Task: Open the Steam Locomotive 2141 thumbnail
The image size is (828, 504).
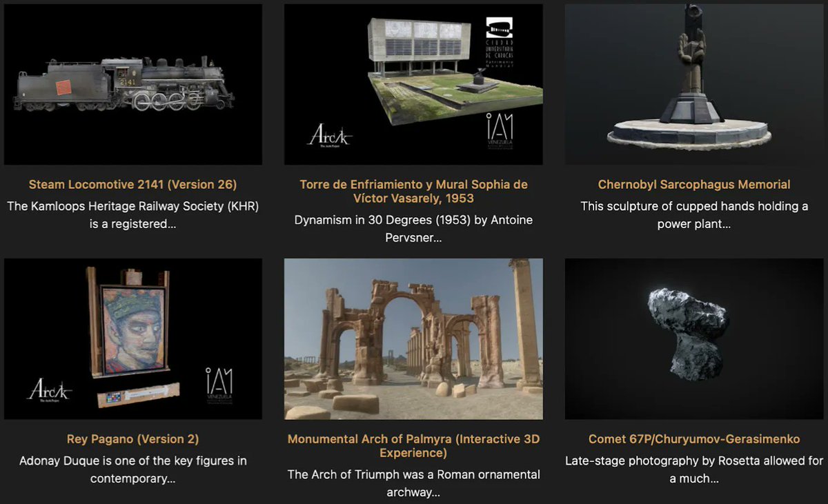Action: pyautogui.click(x=133, y=84)
